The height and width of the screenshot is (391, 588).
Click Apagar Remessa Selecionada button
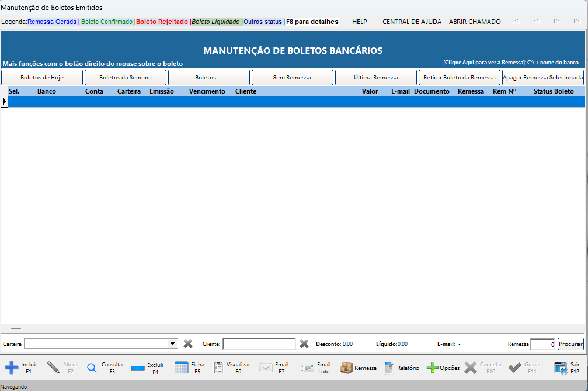point(543,77)
